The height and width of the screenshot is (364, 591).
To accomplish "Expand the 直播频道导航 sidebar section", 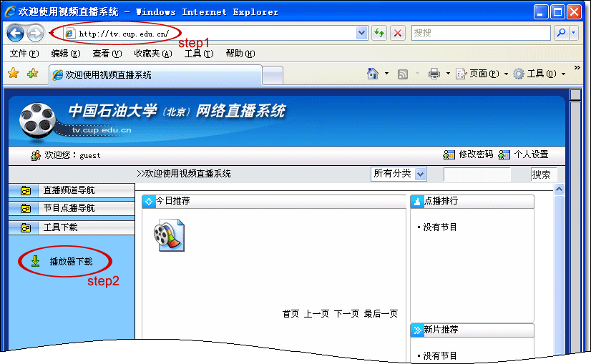I will 68,190.
